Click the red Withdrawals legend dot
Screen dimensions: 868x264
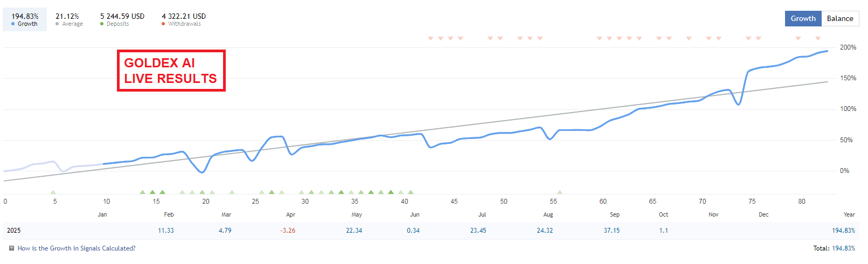click(163, 24)
